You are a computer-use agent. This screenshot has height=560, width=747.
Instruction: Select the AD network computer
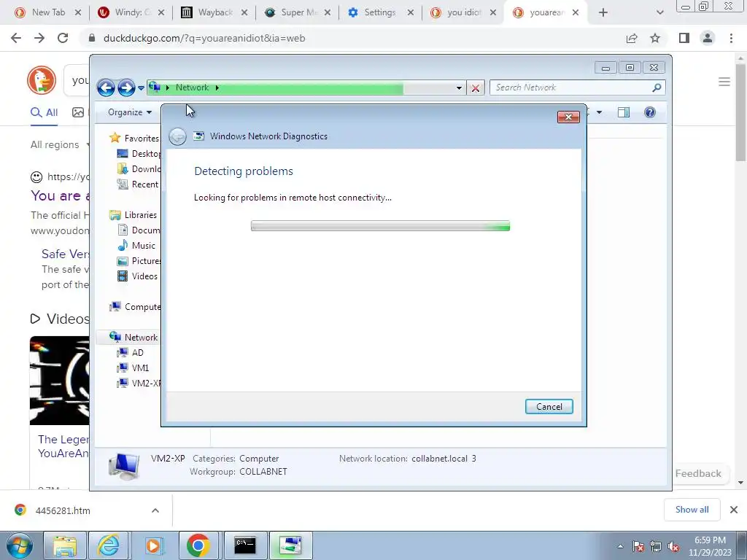tap(130, 352)
